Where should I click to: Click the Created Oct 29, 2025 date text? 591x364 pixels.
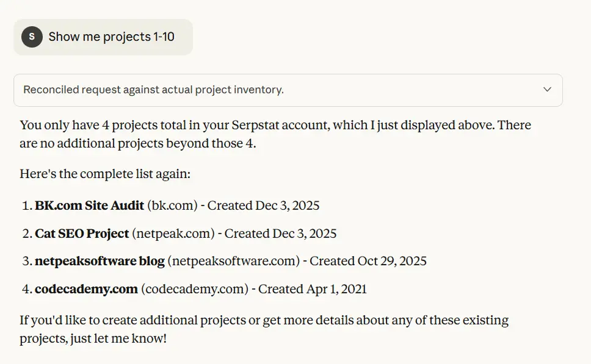coord(368,261)
